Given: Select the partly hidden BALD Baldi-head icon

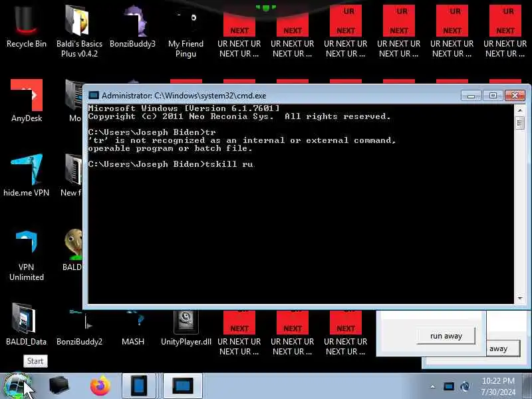Looking at the screenshot, I should click(x=73, y=249).
